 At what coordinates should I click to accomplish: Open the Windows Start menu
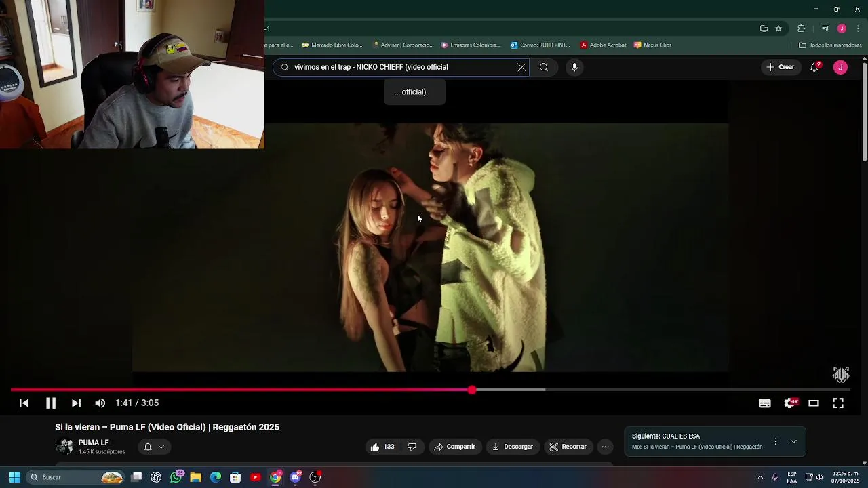tap(14, 477)
